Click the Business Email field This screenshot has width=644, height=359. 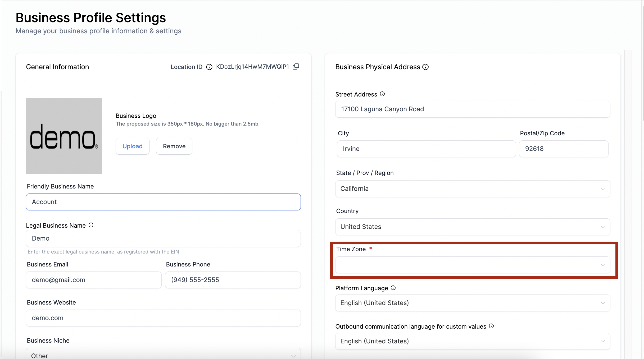pyautogui.click(x=94, y=280)
